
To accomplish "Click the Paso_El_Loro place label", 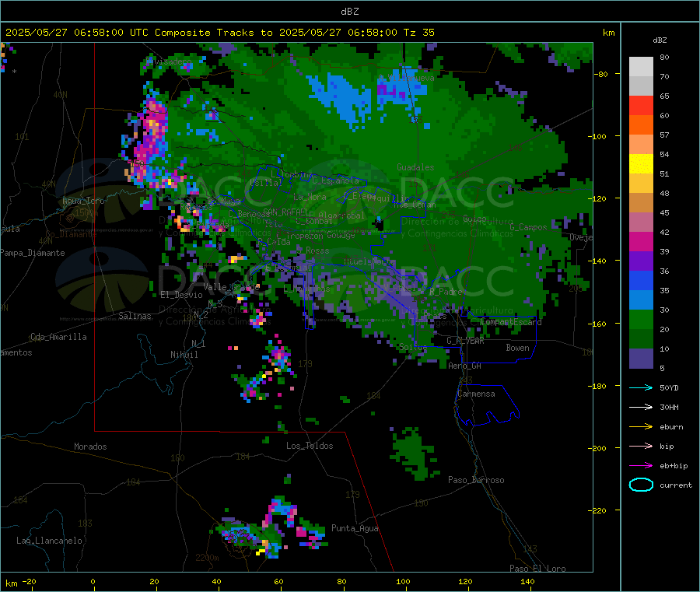I will coord(538,569).
